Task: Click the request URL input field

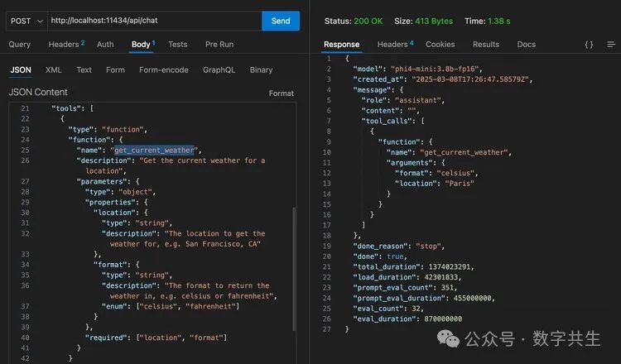Action: 155,21
